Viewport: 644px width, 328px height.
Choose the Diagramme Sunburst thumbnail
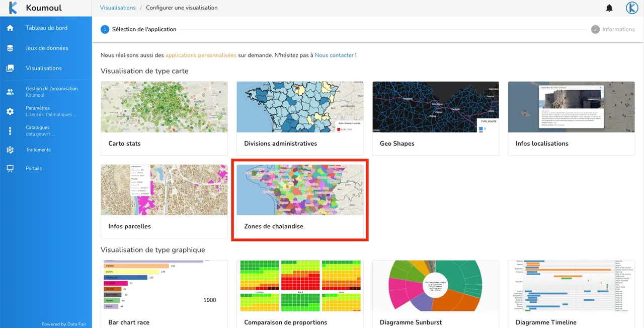[436, 286]
